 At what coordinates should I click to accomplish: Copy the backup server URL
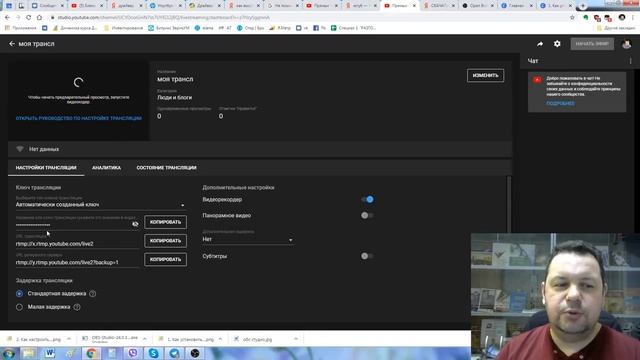pos(165,260)
